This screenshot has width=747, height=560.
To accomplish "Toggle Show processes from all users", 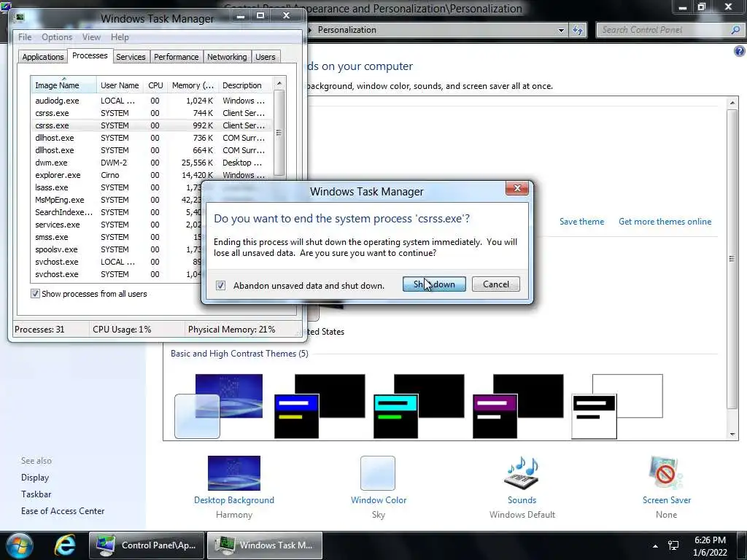I will click(x=35, y=294).
